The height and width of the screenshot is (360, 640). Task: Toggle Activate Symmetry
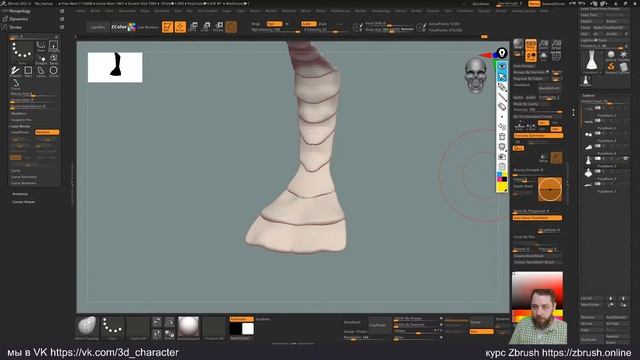click(x=538, y=136)
